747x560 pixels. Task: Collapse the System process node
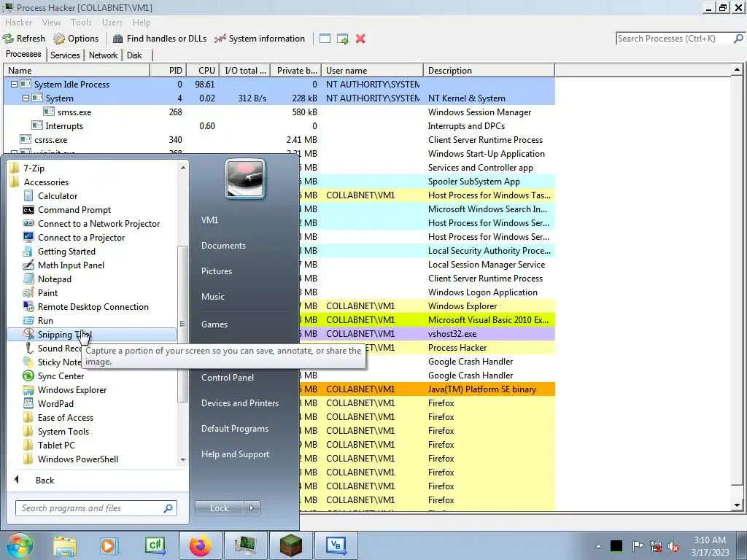[x=26, y=98]
